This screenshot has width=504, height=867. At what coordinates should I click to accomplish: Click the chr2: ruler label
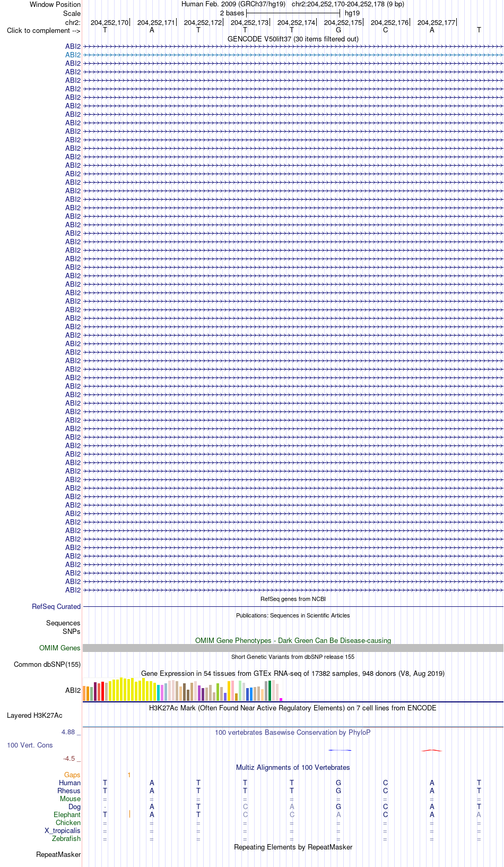pyautogui.click(x=73, y=22)
